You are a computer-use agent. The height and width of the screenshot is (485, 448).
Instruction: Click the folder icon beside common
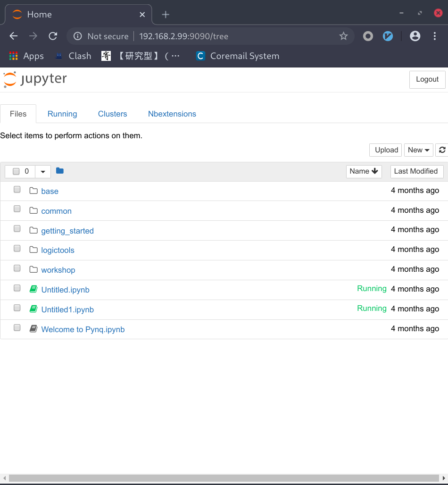pos(33,210)
